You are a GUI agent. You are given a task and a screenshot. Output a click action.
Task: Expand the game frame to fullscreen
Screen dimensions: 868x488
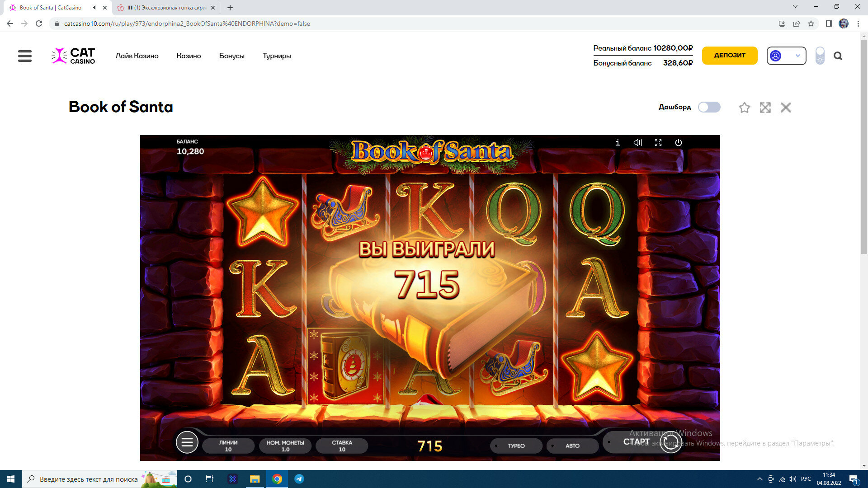pyautogui.click(x=765, y=108)
